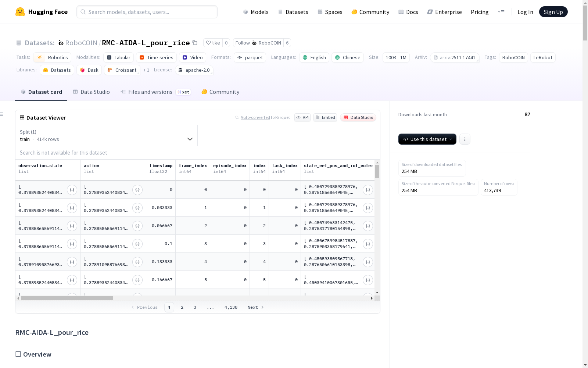Switch to the Dataset card tab

point(41,92)
